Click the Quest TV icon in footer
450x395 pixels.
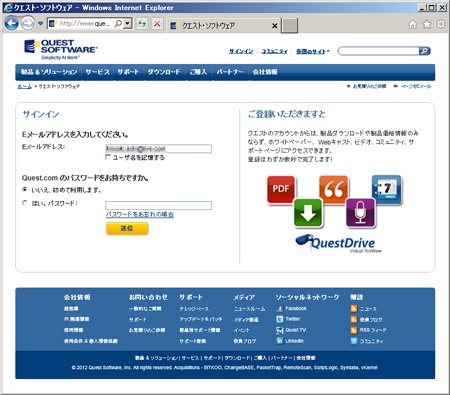[x=279, y=330]
